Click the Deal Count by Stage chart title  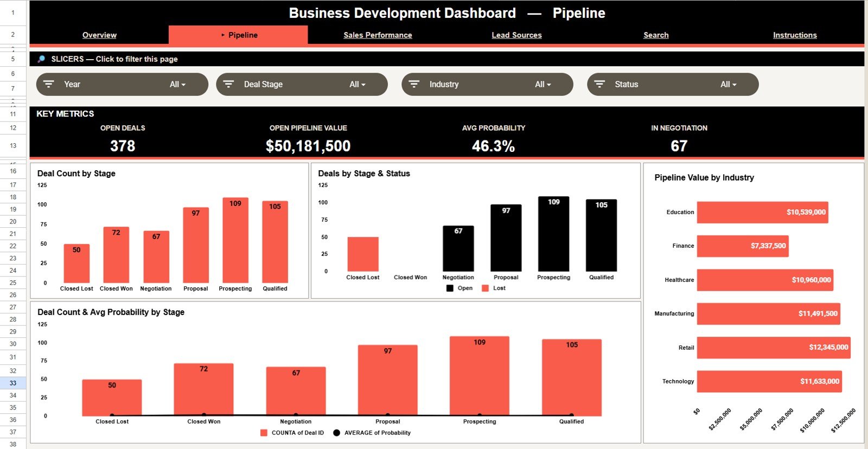tap(76, 174)
